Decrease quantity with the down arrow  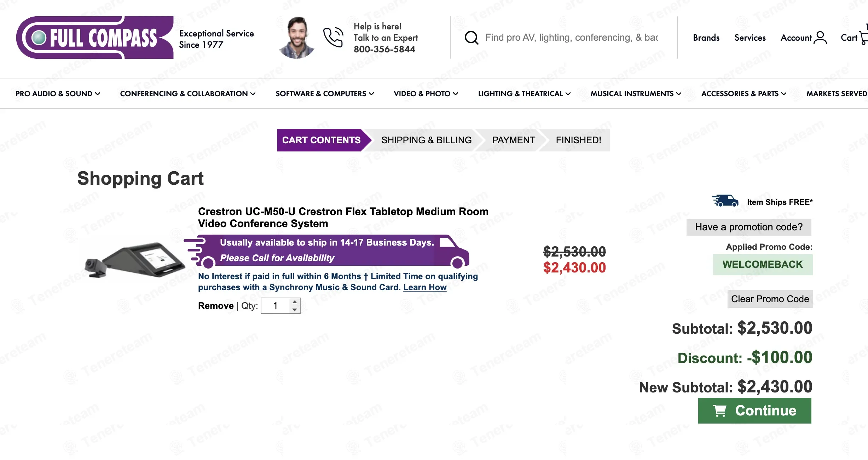[x=295, y=310]
